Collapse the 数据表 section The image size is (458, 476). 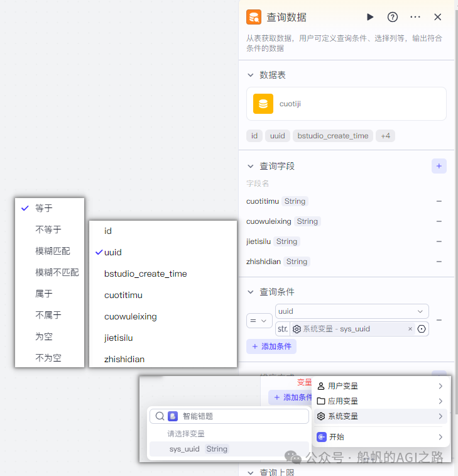pyautogui.click(x=251, y=75)
